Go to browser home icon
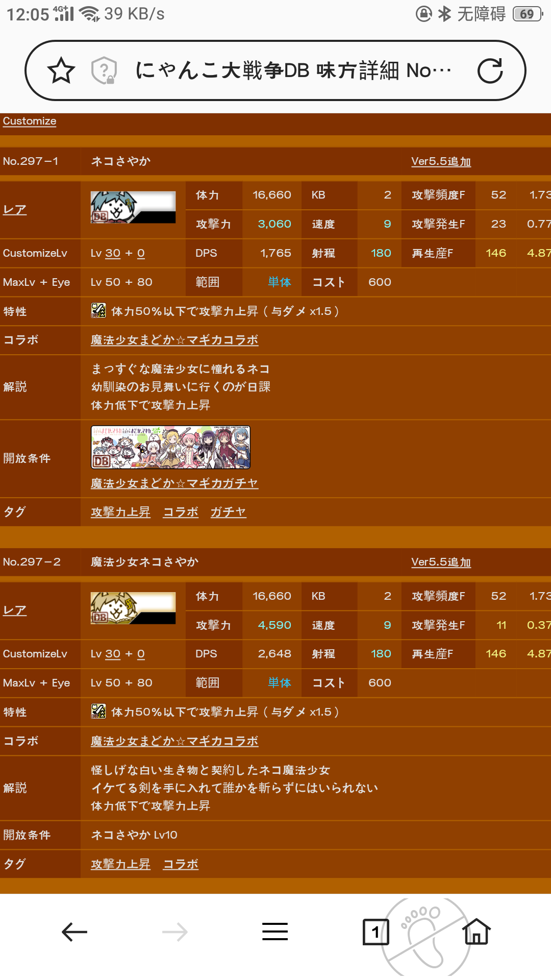This screenshot has width=551, height=980. tap(477, 931)
